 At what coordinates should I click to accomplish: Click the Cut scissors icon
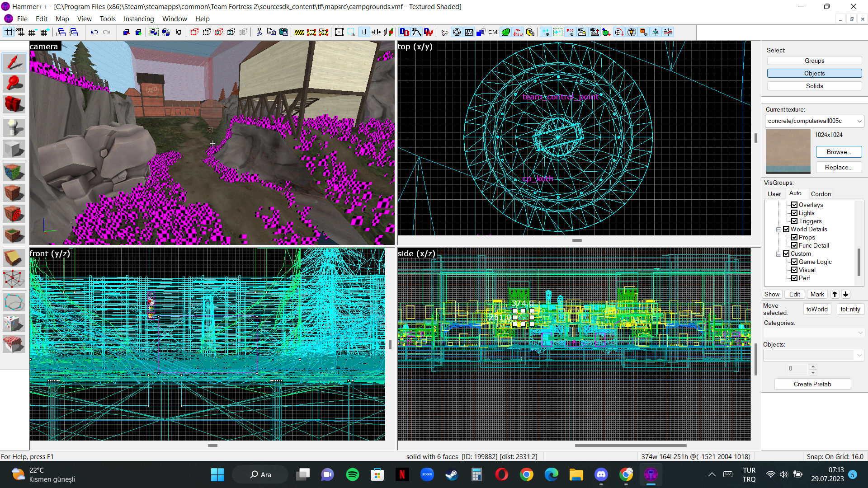point(259,32)
